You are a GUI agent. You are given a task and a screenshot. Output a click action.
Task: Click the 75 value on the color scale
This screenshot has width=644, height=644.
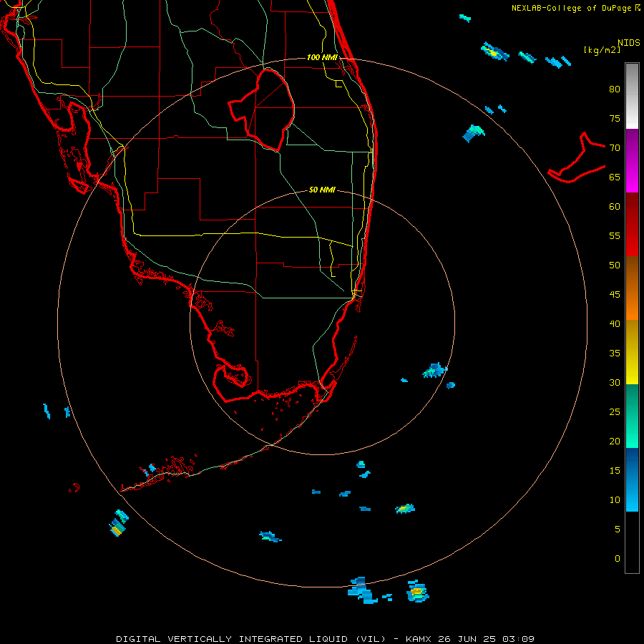coord(615,118)
